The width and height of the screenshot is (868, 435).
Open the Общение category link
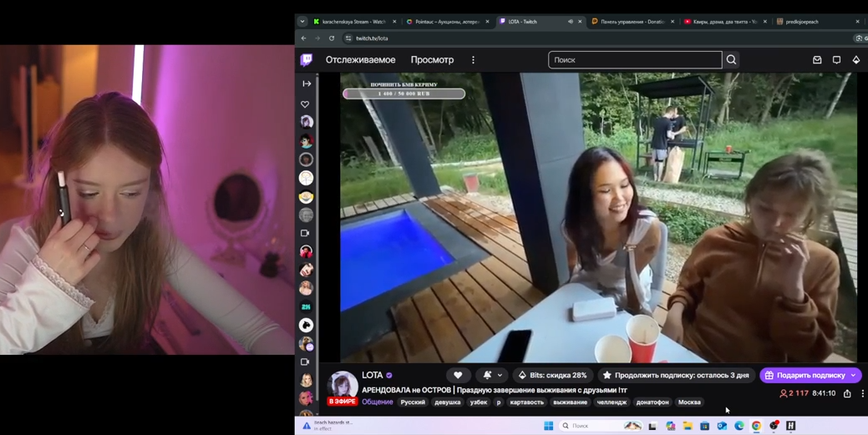point(378,402)
